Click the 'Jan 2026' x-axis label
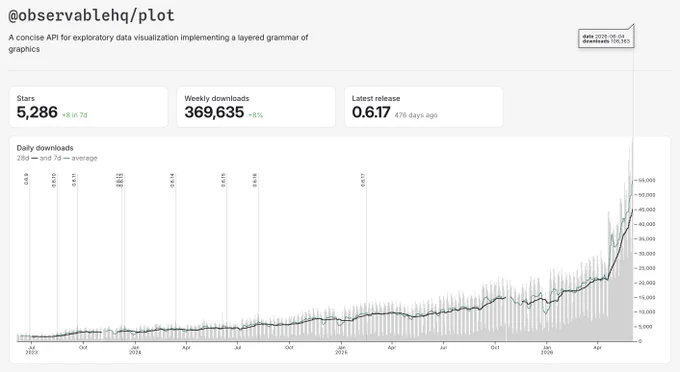 coord(547,350)
